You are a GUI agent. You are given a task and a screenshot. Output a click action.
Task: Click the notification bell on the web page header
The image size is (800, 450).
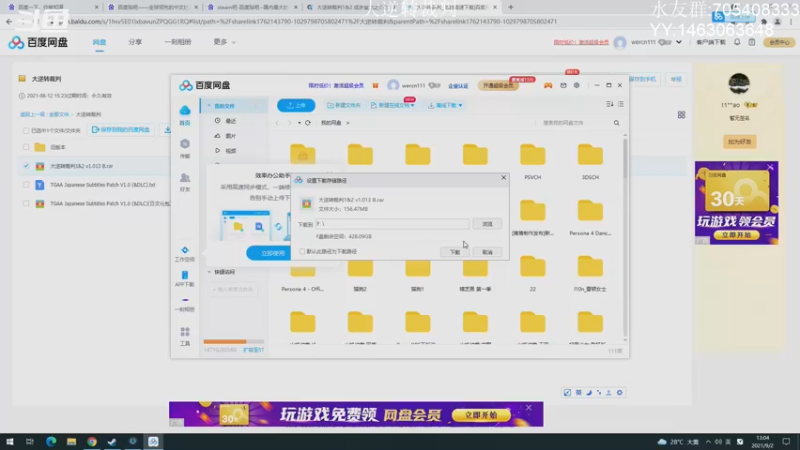coord(737,42)
